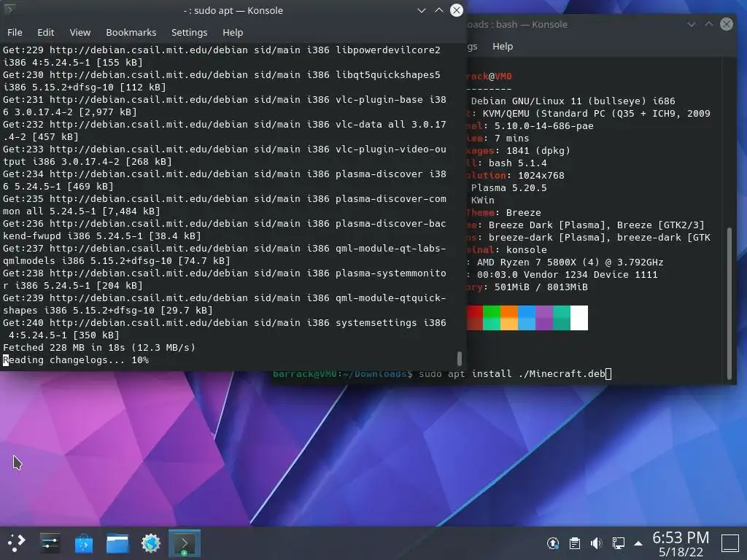Click the orange neofetch color block
Viewport: 747px width, 560px height.
tap(508, 318)
